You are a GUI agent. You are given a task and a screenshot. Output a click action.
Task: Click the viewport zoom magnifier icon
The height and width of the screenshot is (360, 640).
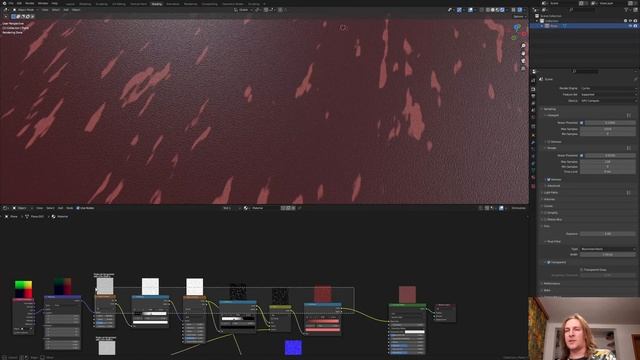click(x=523, y=46)
